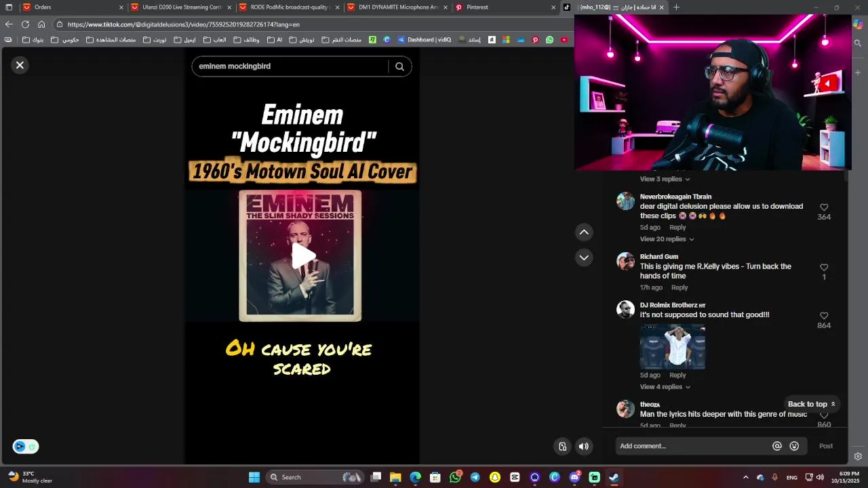The height and width of the screenshot is (488, 868).
Task: Click the browser back arrow
Action: tap(9, 24)
